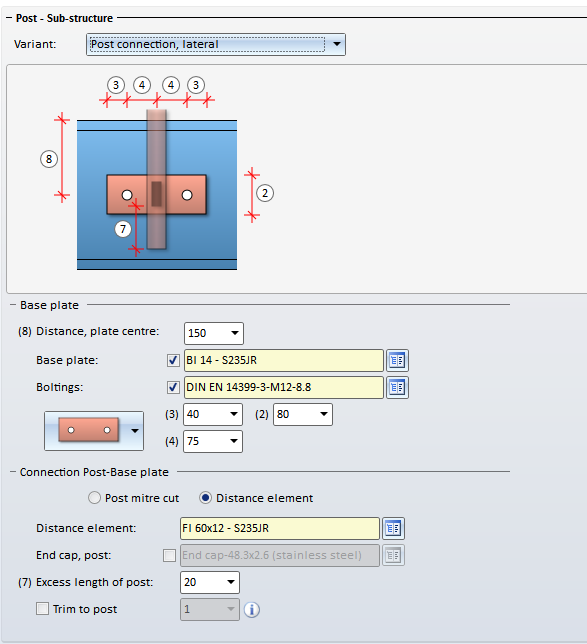
Task: Enable the End cap, post checkbox
Action: point(169,555)
